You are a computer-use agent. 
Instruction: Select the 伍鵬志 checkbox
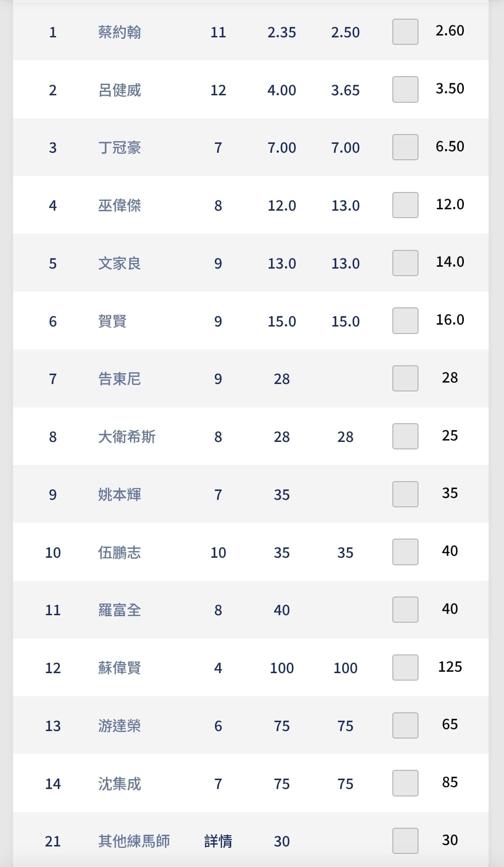point(405,552)
